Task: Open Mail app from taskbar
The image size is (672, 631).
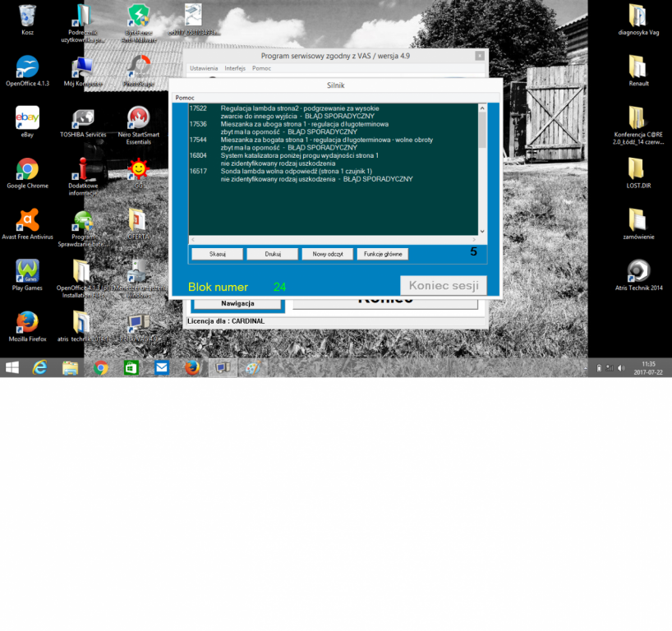Action: [162, 368]
